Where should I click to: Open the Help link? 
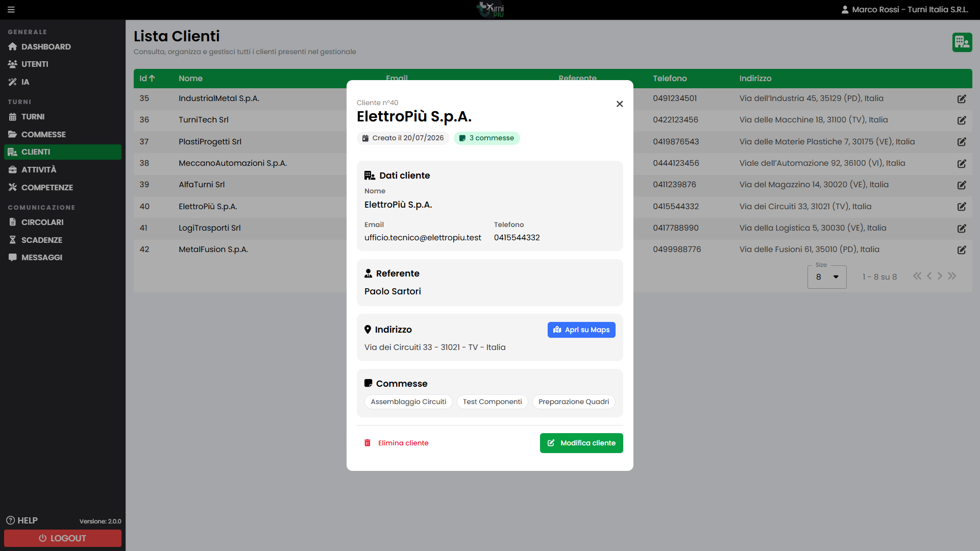pos(22,521)
